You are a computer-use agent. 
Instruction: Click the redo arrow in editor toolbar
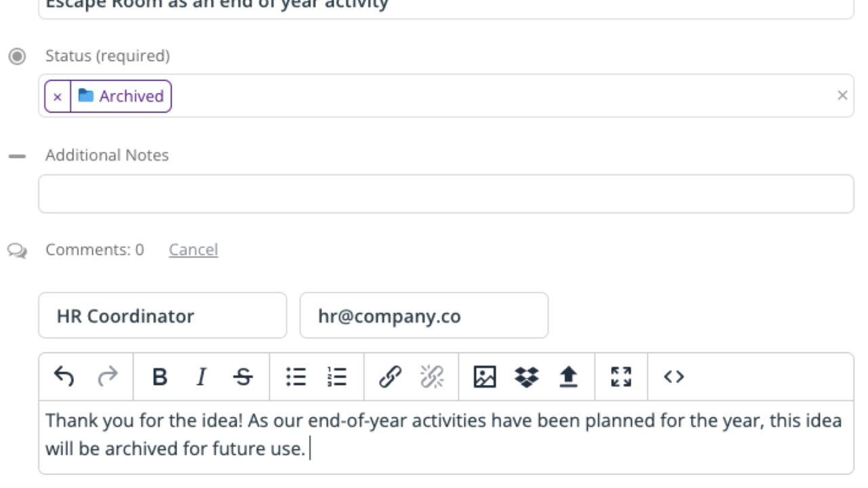107,376
